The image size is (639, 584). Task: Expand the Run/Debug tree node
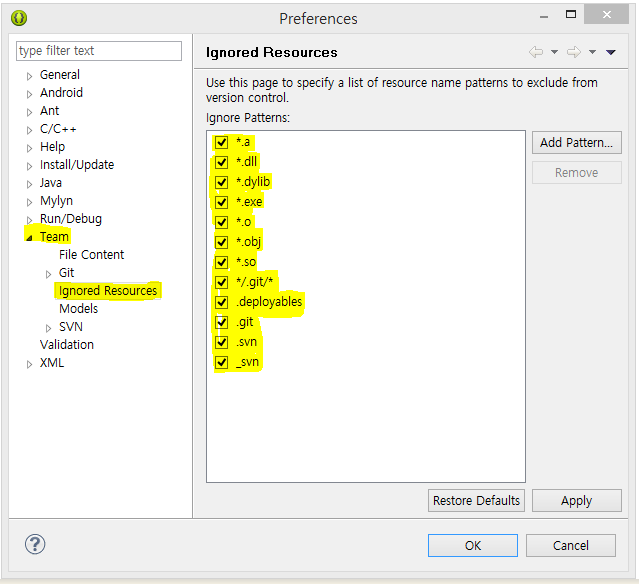29,220
